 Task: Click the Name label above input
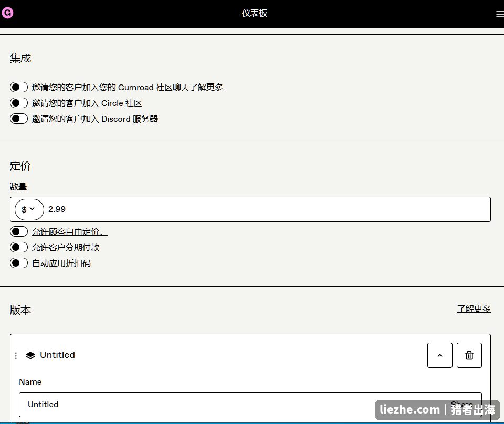point(30,382)
